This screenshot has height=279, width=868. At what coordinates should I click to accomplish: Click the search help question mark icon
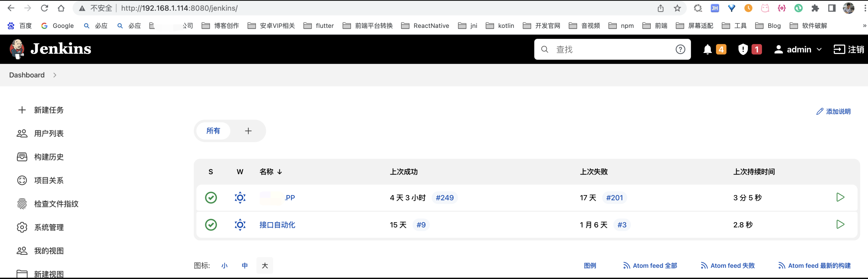pyautogui.click(x=680, y=50)
